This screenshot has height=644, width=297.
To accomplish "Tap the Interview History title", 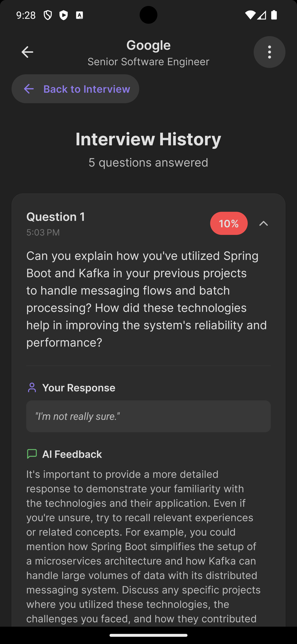I will [148, 139].
